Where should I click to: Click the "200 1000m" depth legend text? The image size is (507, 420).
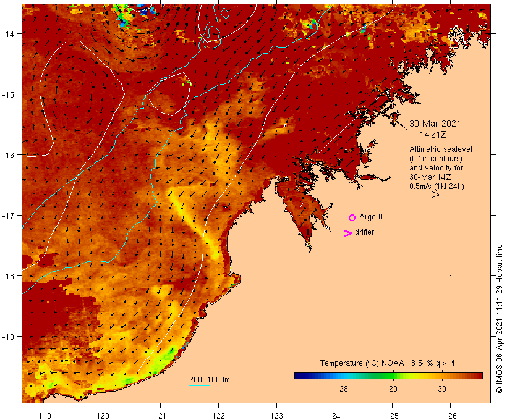point(210,380)
